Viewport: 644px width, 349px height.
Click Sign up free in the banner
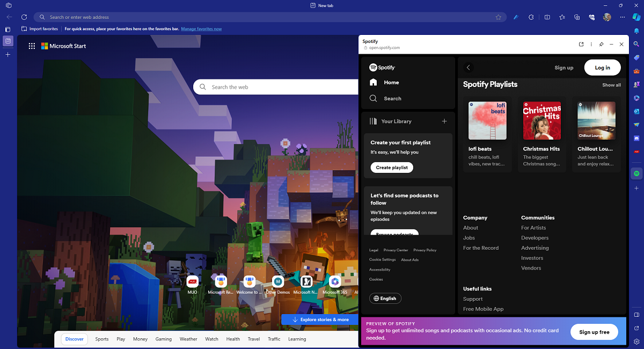coord(594,332)
